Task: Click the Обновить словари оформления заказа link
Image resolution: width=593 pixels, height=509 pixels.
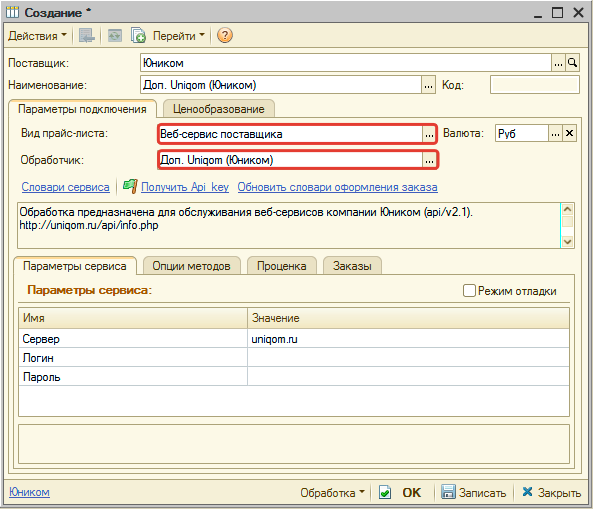Action: click(x=337, y=187)
